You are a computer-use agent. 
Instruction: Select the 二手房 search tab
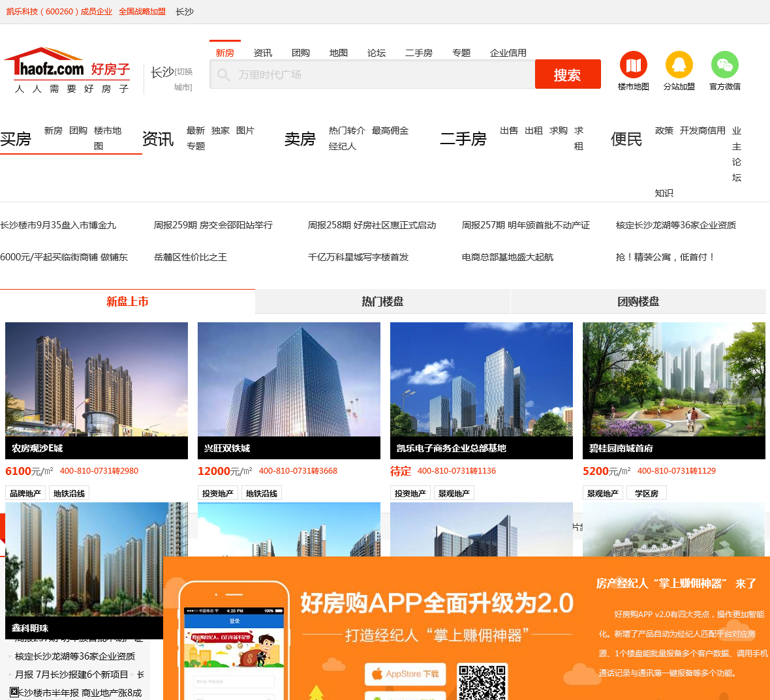[x=419, y=53]
